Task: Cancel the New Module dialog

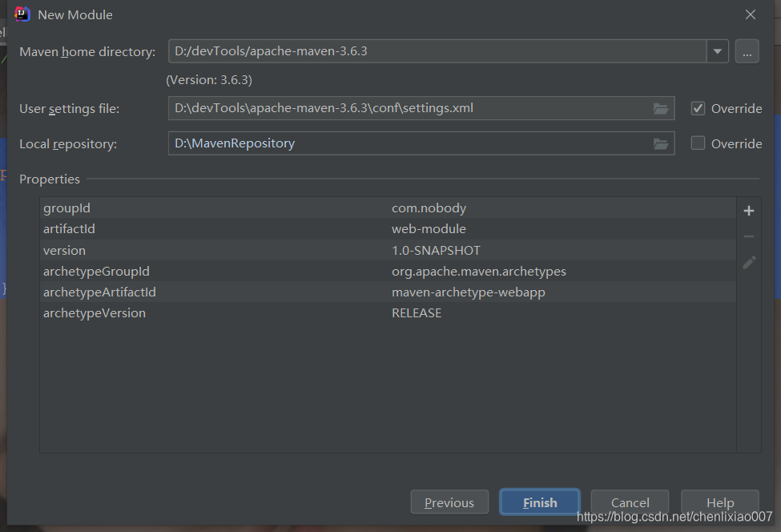Action: point(630,502)
